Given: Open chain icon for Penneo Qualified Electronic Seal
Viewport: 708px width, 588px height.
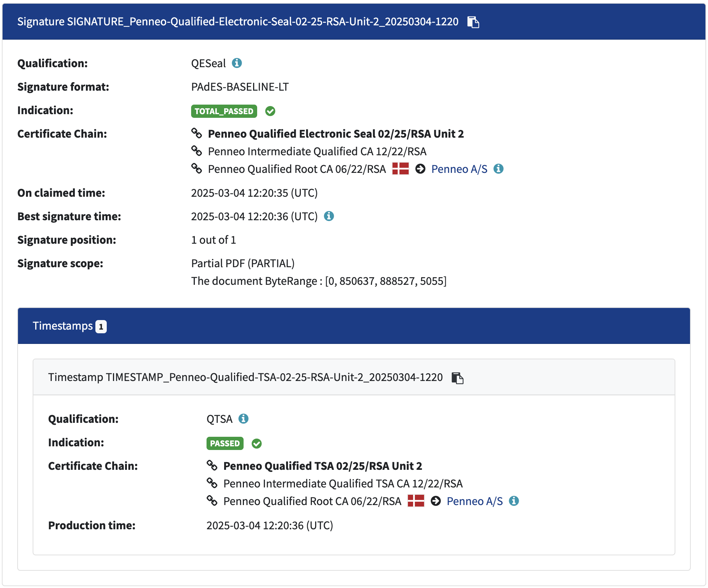Looking at the screenshot, I should click(197, 133).
